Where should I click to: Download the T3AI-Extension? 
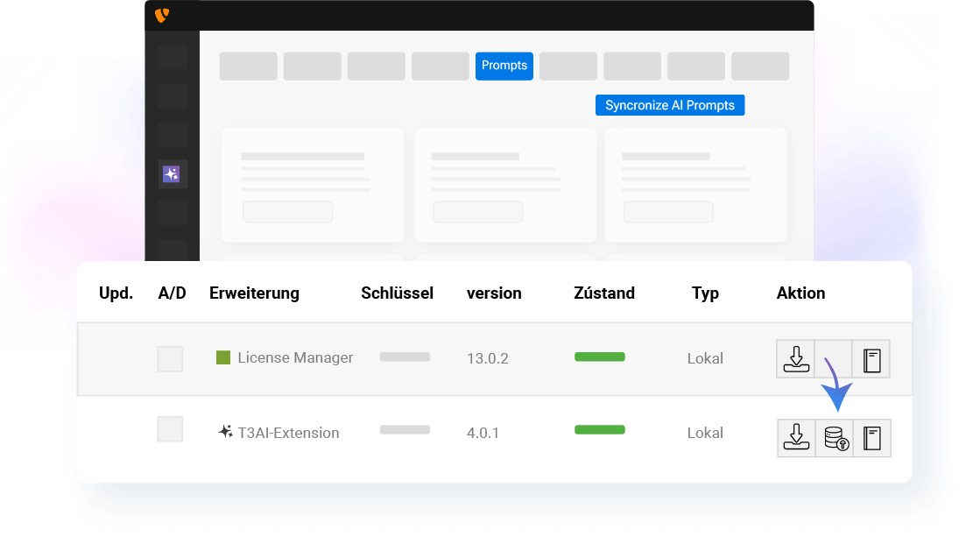click(795, 438)
